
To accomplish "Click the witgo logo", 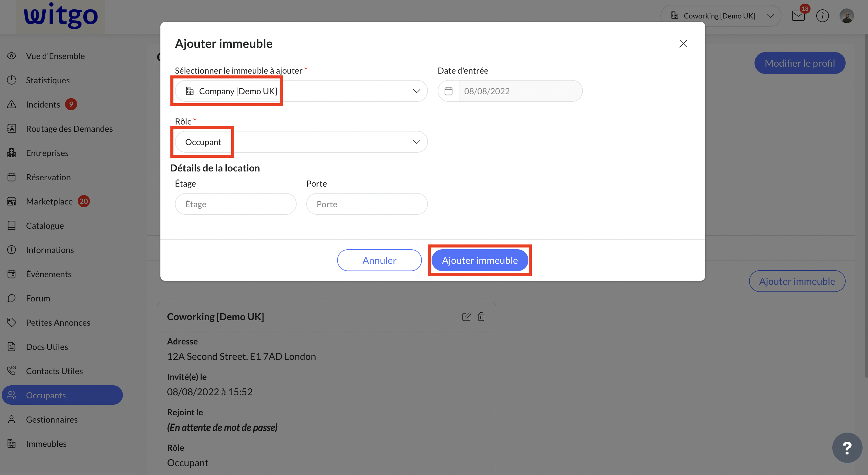I will point(61,16).
